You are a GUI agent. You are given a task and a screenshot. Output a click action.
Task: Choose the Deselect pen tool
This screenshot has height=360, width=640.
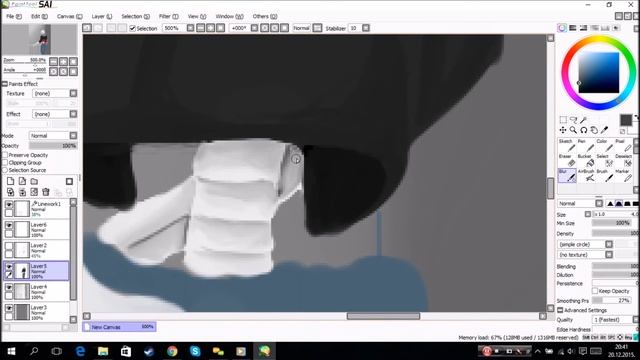[623, 161]
